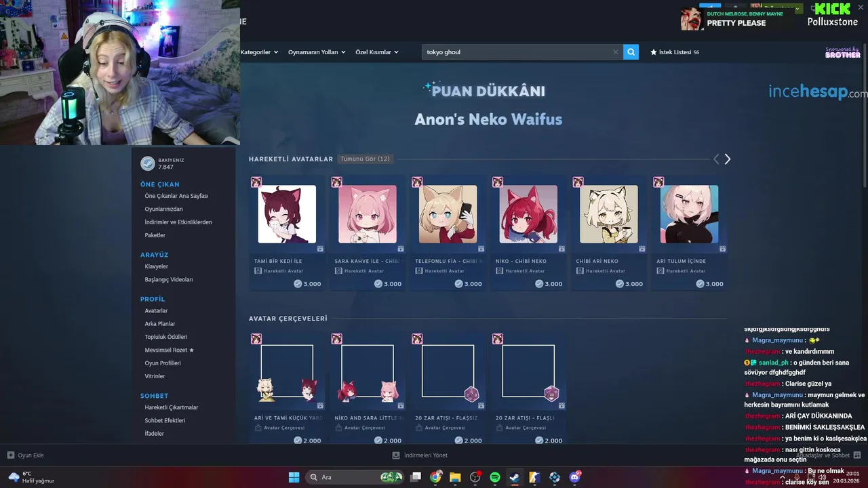Click the game badge icon on Tami card
Viewport: 868px width, 488px height.
256,182
